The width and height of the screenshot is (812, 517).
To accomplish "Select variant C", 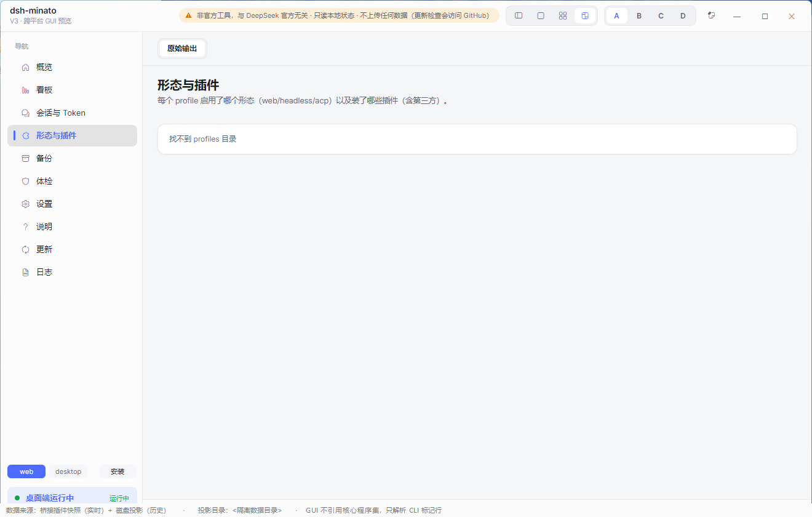I will (661, 16).
